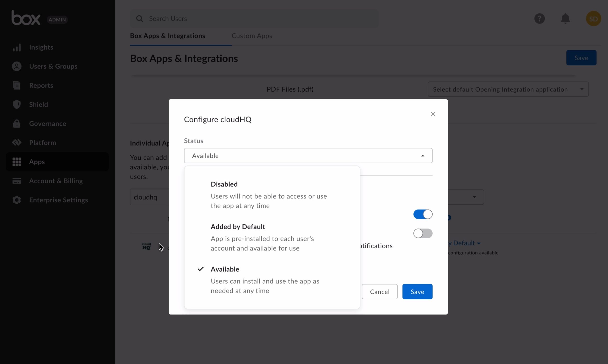Image resolution: width=608 pixels, height=364 pixels.
Task: Choose the Disabled status option
Action: pyautogui.click(x=272, y=195)
